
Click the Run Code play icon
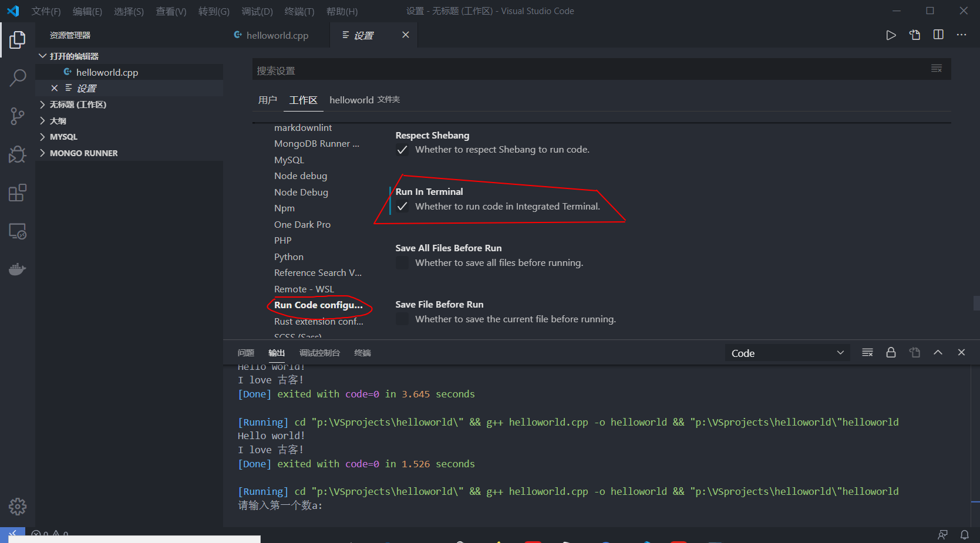pos(891,35)
